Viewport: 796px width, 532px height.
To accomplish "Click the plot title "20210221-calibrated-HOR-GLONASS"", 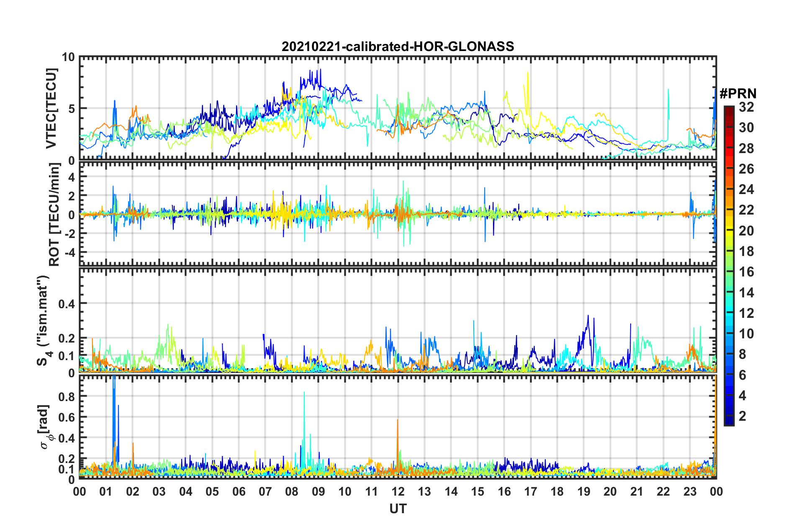I will 398,46.
